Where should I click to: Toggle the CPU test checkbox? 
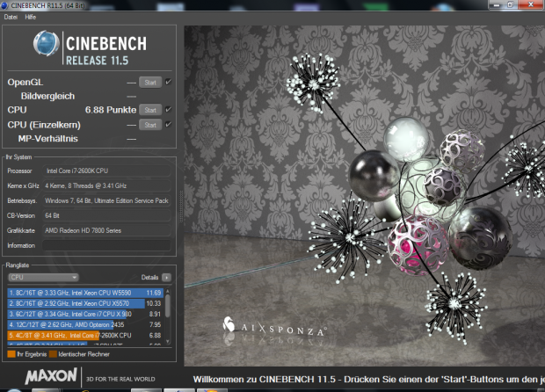168,110
